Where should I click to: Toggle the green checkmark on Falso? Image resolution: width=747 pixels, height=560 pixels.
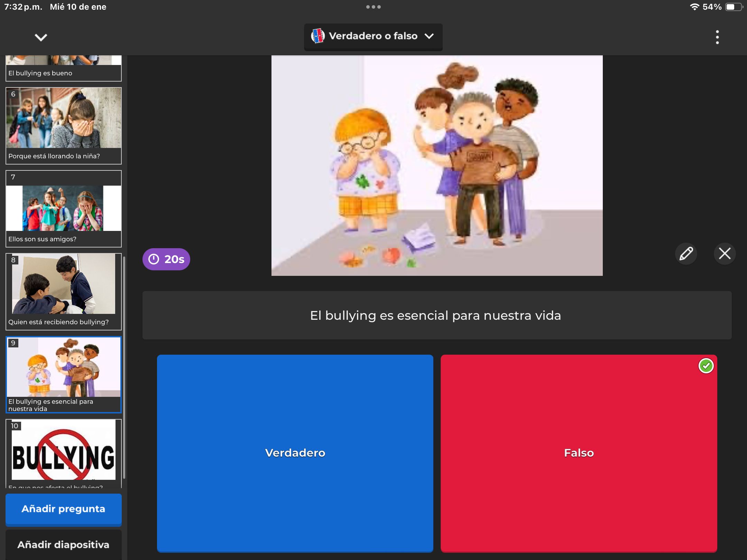click(706, 366)
